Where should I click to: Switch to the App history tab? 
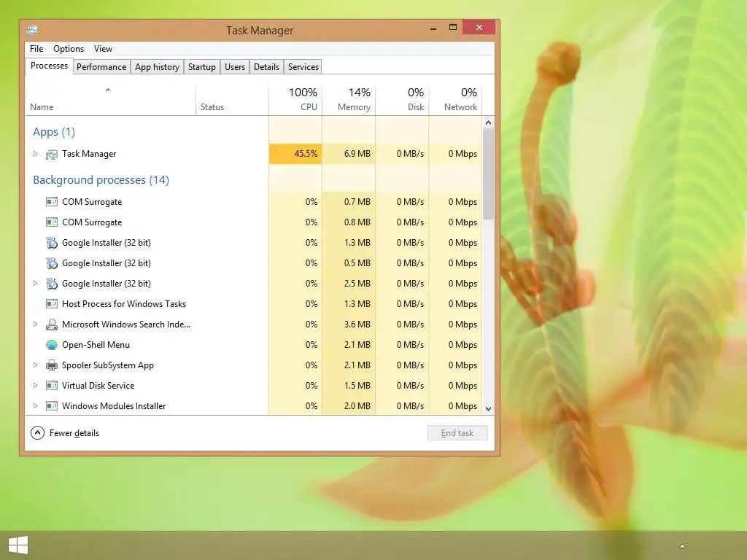pyautogui.click(x=158, y=67)
